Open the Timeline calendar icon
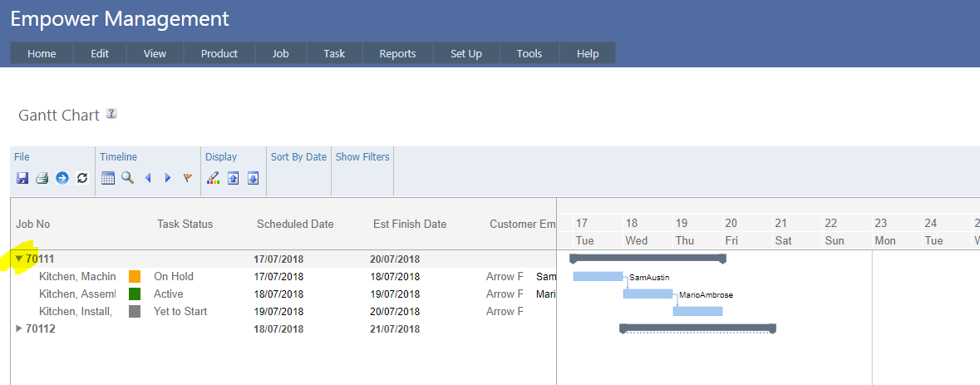This screenshot has height=385, width=980. click(108, 178)
